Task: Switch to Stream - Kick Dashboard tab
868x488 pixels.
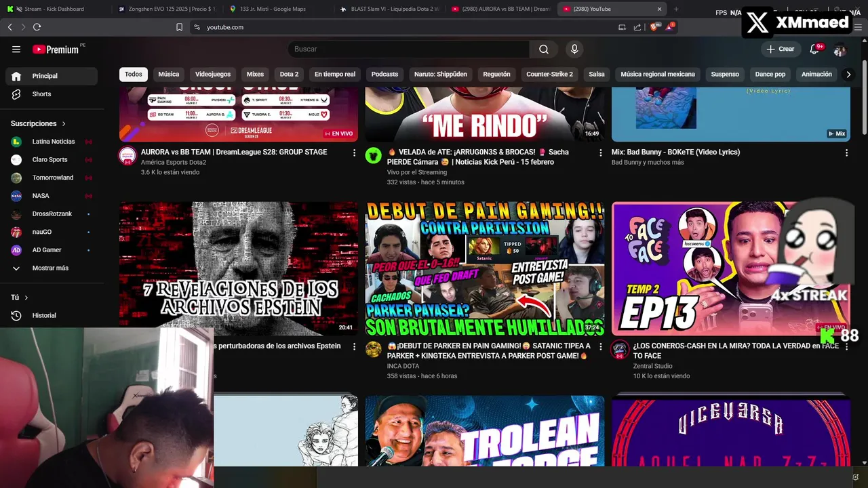Action: point(54,9)
